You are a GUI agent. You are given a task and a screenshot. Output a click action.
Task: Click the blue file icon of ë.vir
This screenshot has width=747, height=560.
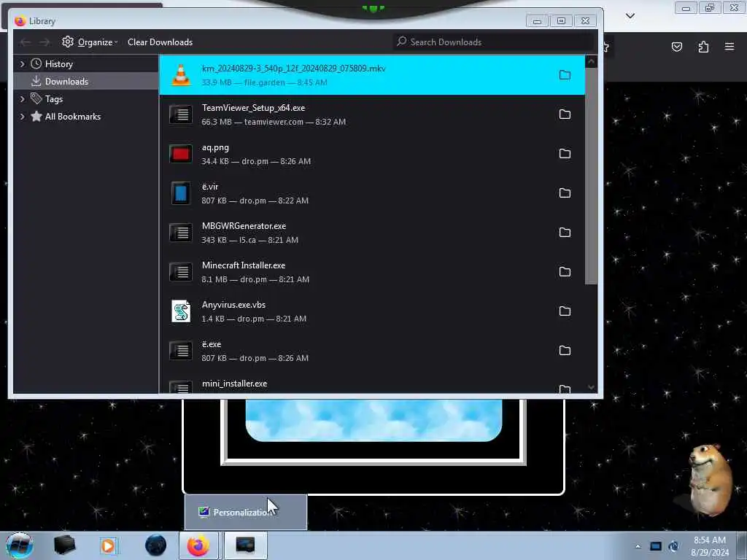tap(181, 192)
